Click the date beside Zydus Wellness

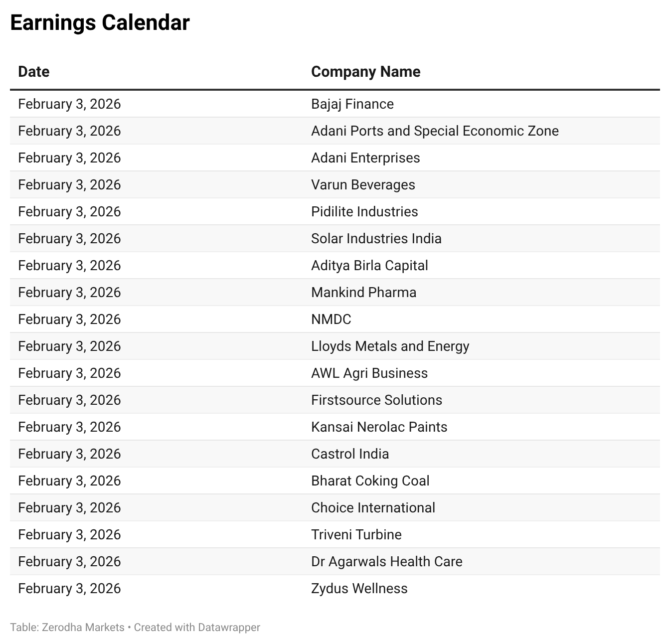coord(69,588)
